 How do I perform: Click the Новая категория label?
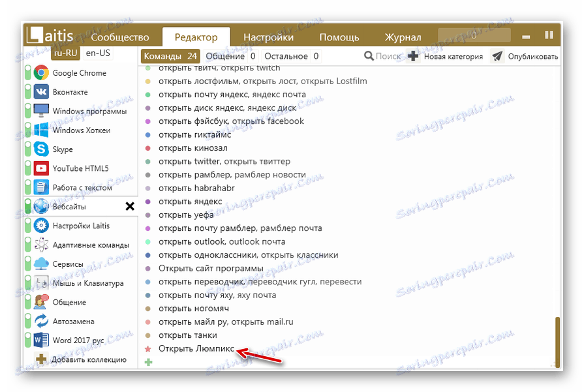tap(453, 57)
